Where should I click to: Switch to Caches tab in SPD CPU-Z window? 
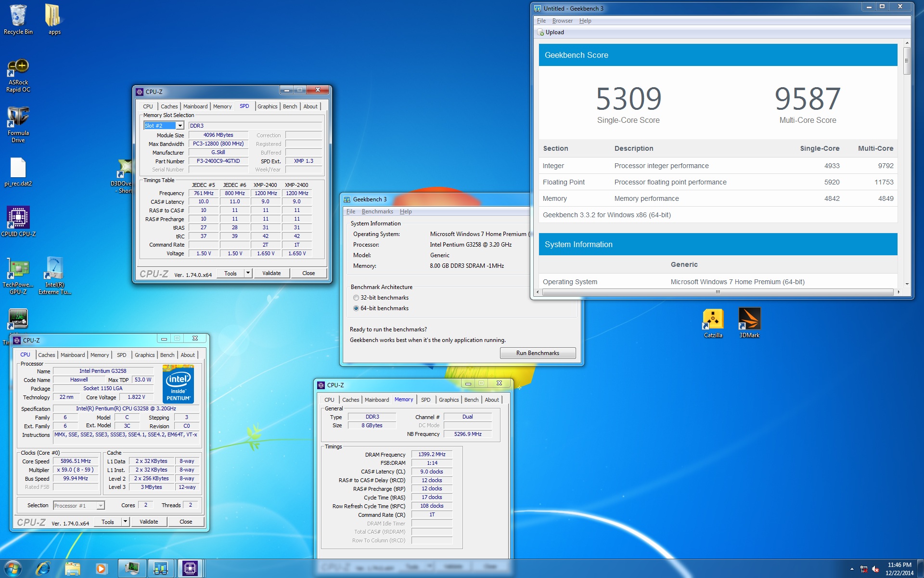169,106
